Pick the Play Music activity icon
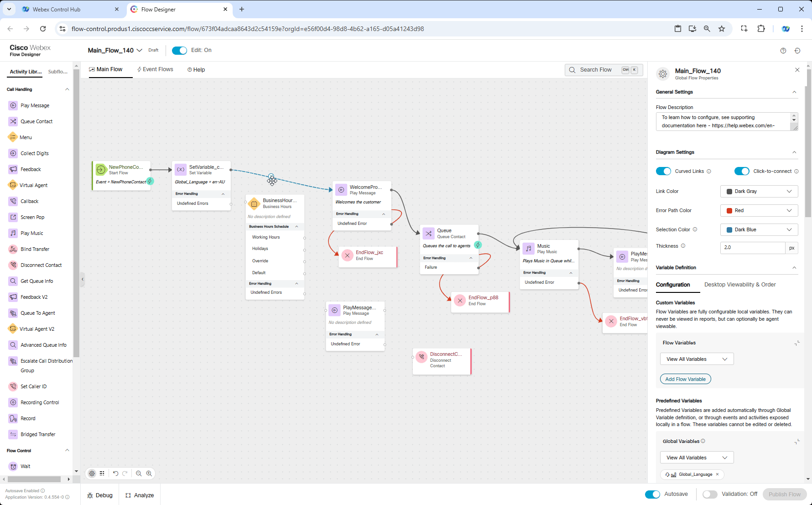This screenshot has height=505, width=812. (x=13, y=233)
